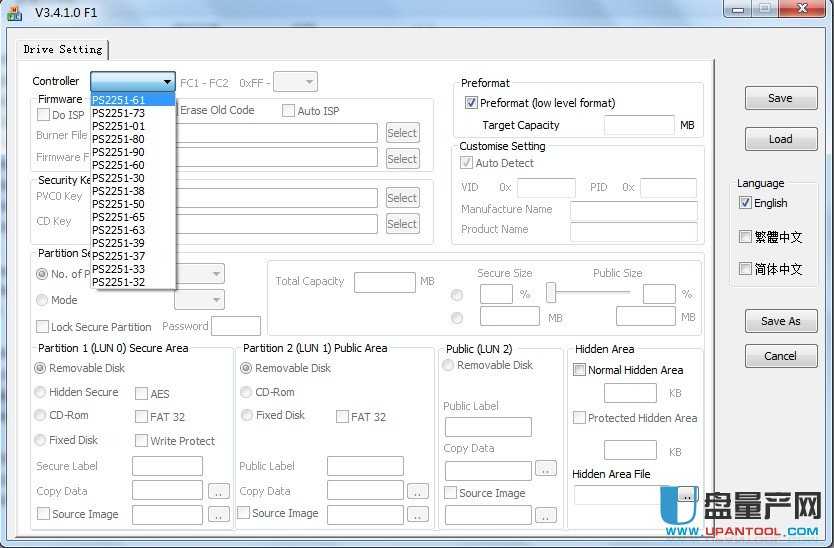Enable the Auto ISP checkbox
834x548 pixels.
tap(288, 111)
